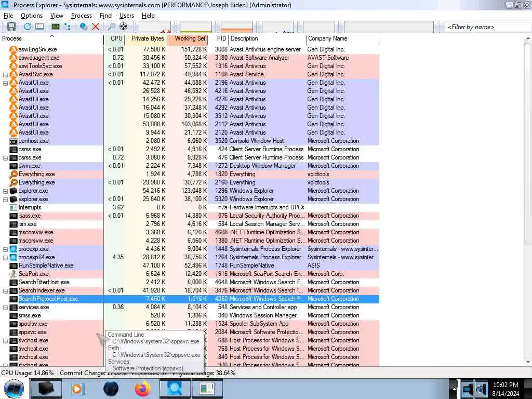Click the green-line commit mini graph
Screen dimensions: 532x399
(196, 27)
